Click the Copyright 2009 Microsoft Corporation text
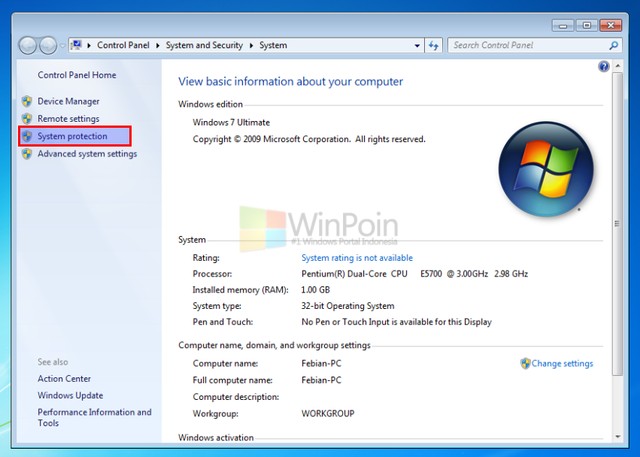This screenshot has width=640, height=457. tap(309, 139)
